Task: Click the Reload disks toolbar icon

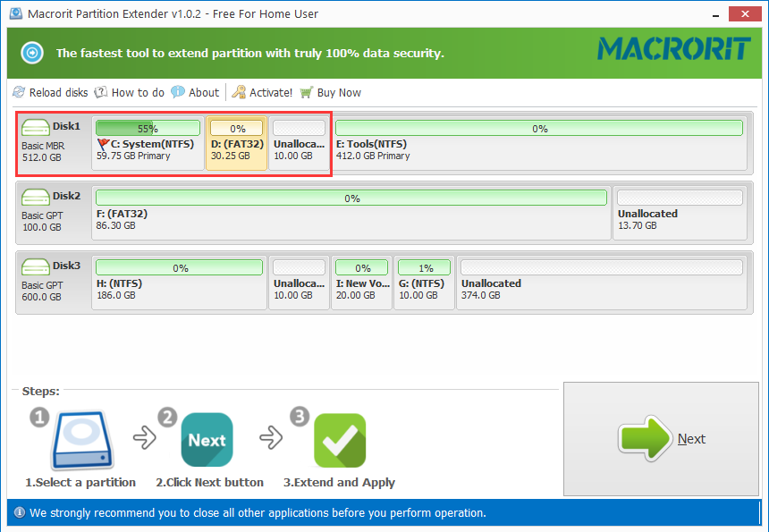Action: pos(20,92)
